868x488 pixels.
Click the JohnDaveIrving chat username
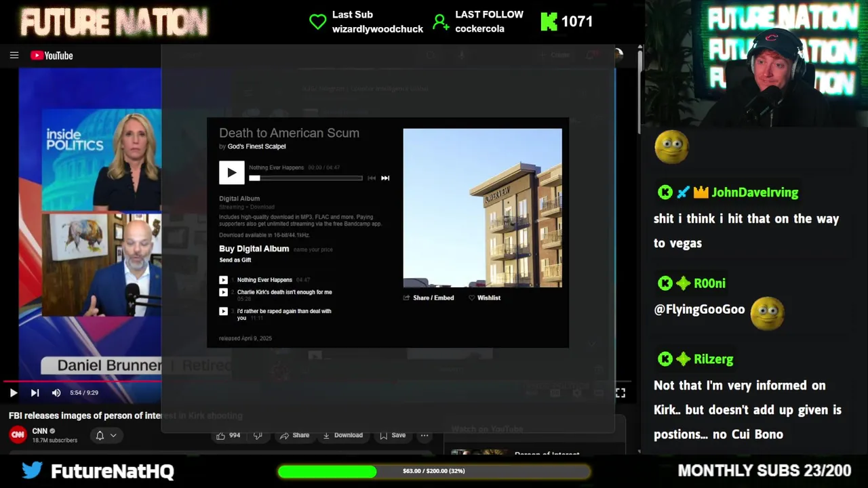click(755, 192)
